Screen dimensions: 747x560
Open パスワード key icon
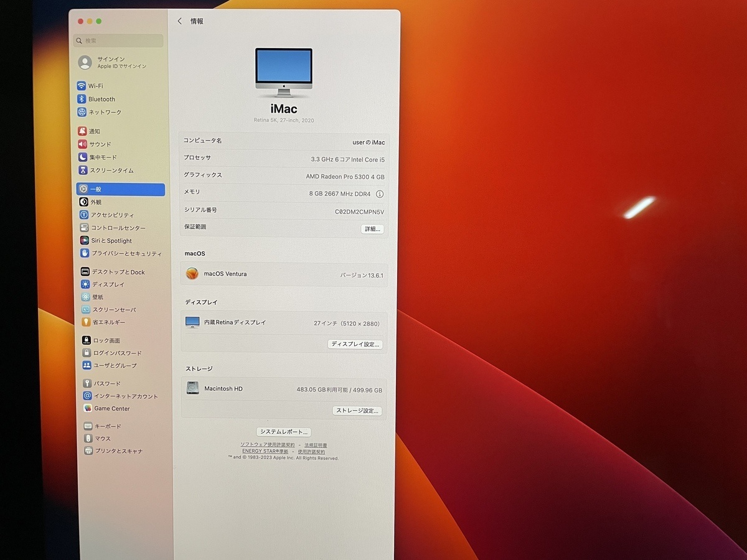(x=88, y=383)
